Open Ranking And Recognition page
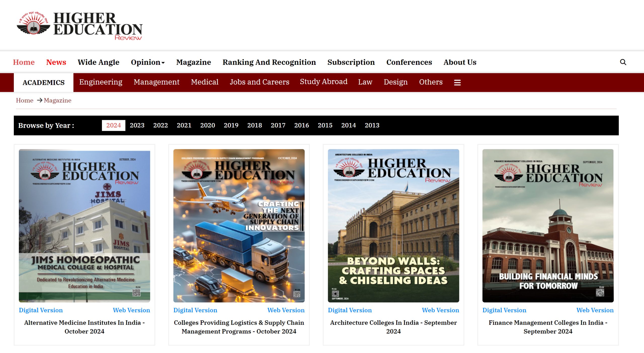644x353 pixels. click(x=269, y=62)
